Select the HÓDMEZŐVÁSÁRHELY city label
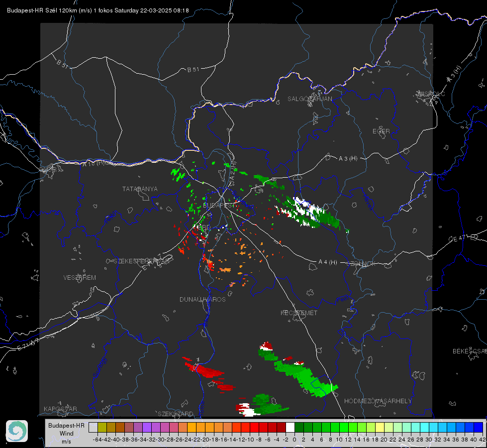Image resolution: width=487 pixels, height=448 pixels. [378, 401]
